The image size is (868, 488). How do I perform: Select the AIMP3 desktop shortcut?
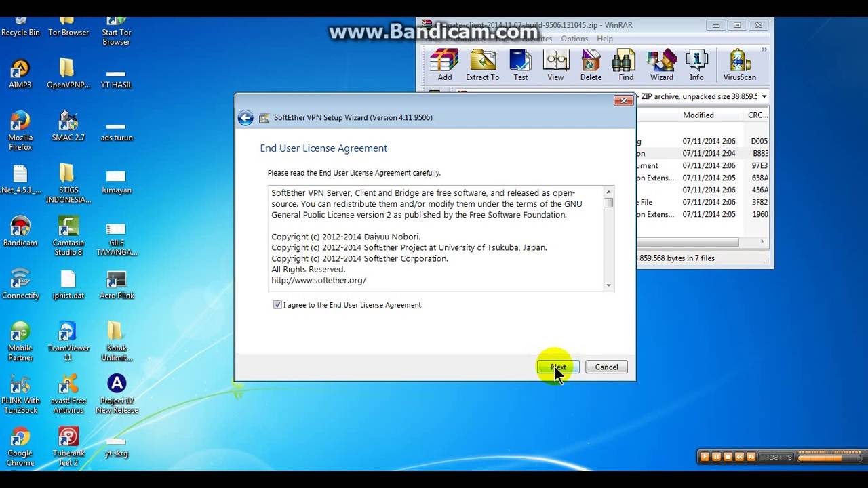20,74
